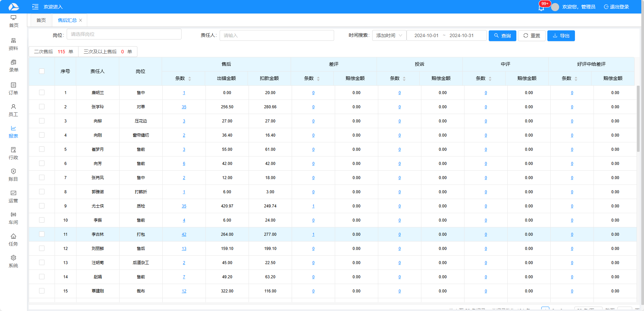This screenshot has width=644, height=311.
Task: Click the 导出 export button
Action: [x=561, y=35]
